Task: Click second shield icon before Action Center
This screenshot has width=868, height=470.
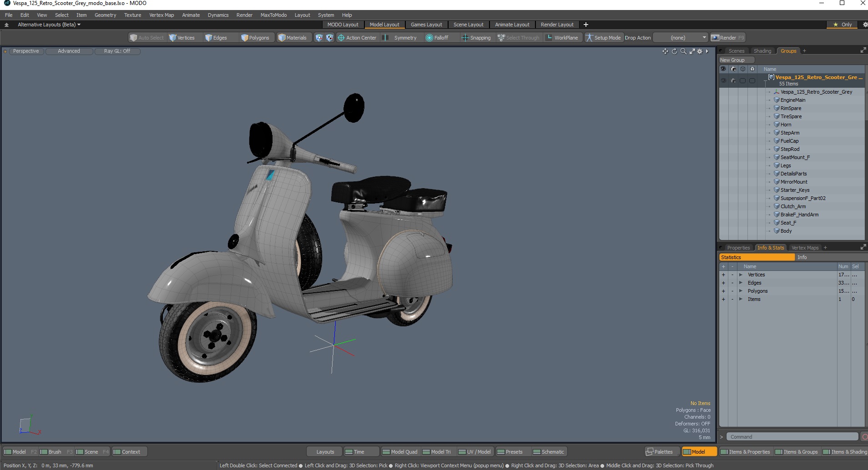Action: click(x=329, y=38)
